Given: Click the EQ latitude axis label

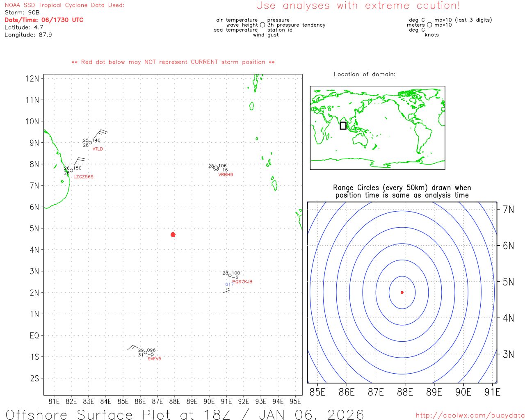Looking at the screenshot, I should tap(34, 336).
